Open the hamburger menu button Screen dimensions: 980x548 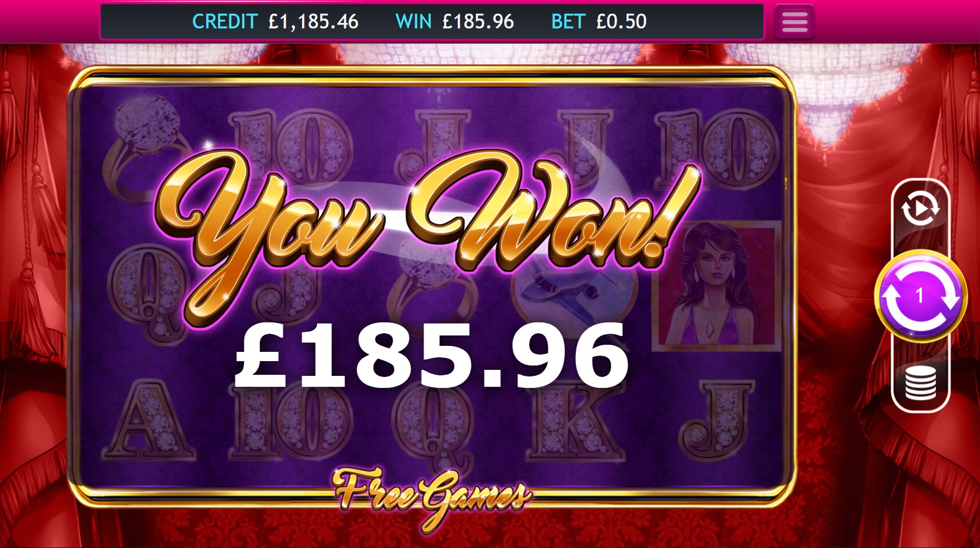coord(794,22)
